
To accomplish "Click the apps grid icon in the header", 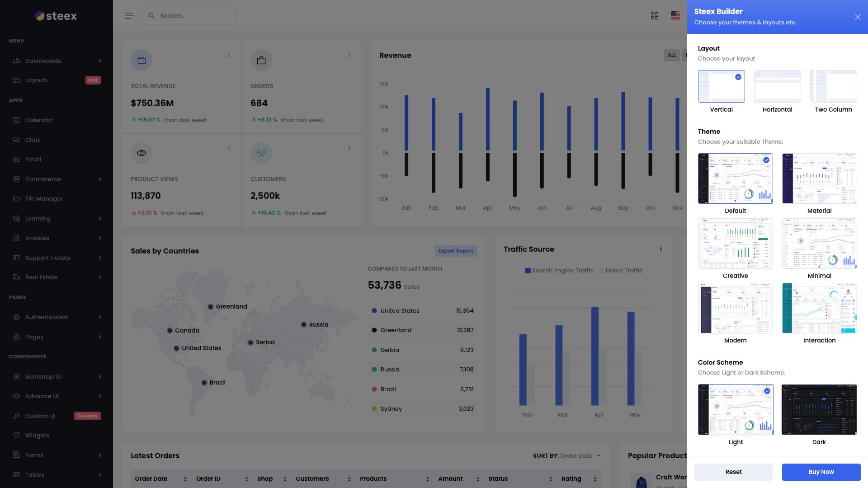I will pos(655,15).
